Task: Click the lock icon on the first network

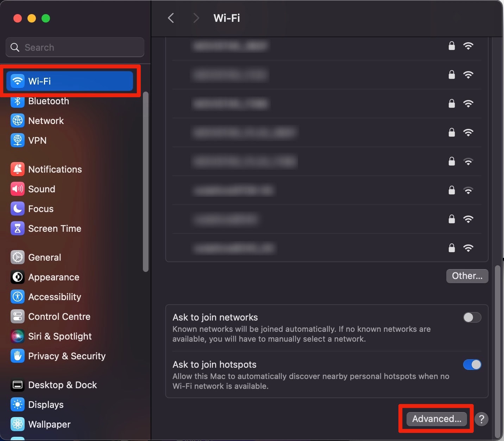Action: pyautogui.click(x=452, y=46)
